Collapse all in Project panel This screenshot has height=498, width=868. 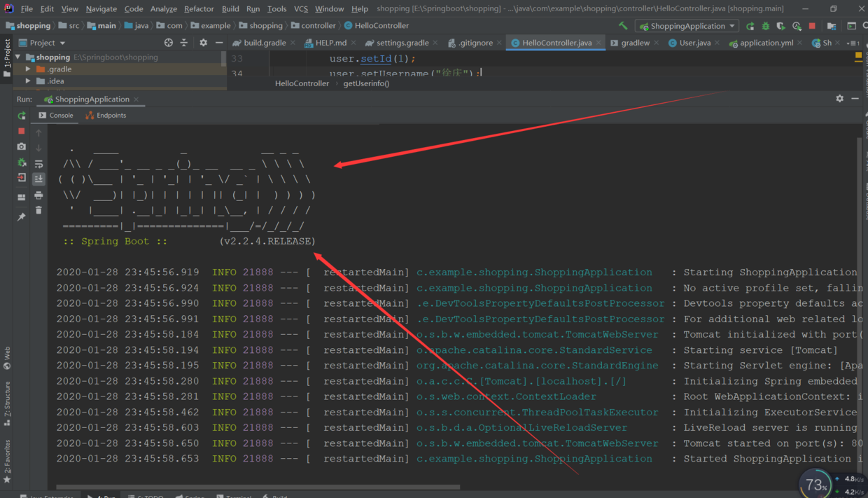[x=184, y=43]
